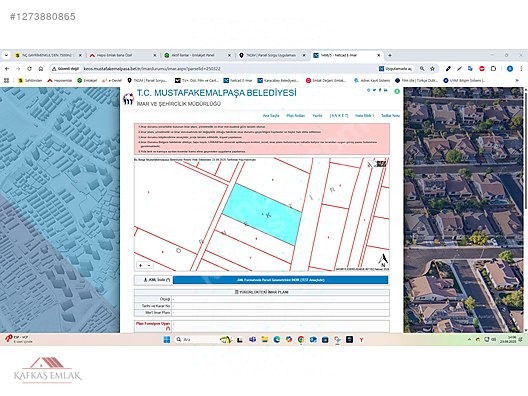The image size is (528, 396).
Task: Zoom out the map with minus button
Action: coord(148,265)
